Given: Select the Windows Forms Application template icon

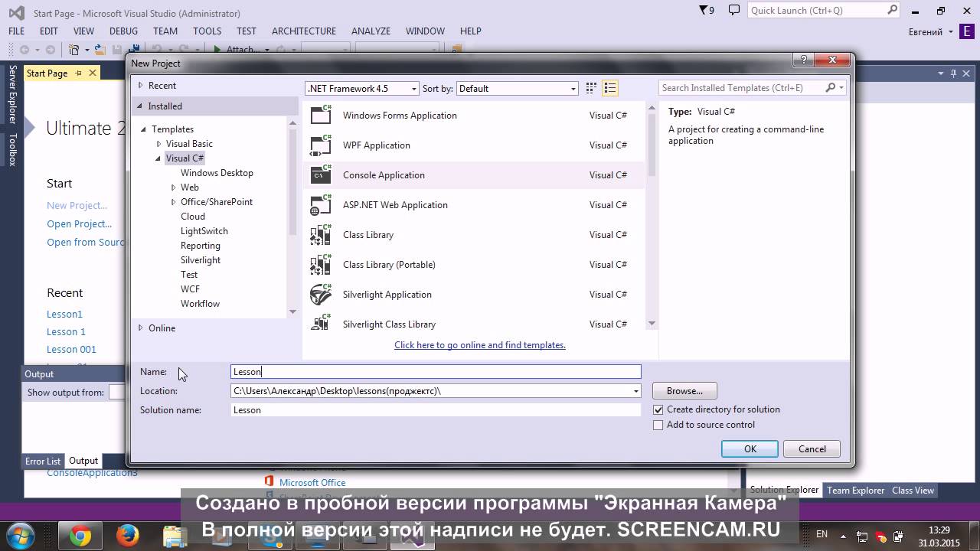Looking at the screenshot, I should [321, 115].
